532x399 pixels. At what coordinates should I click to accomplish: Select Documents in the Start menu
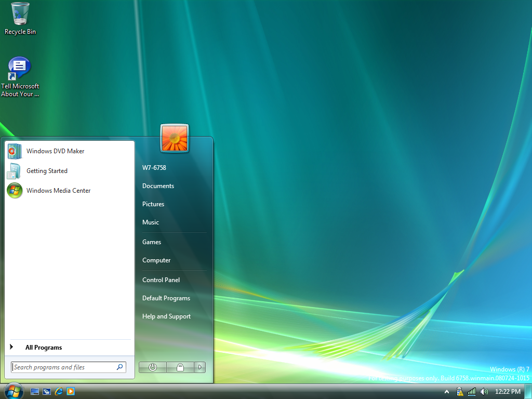tap(158, 186)
